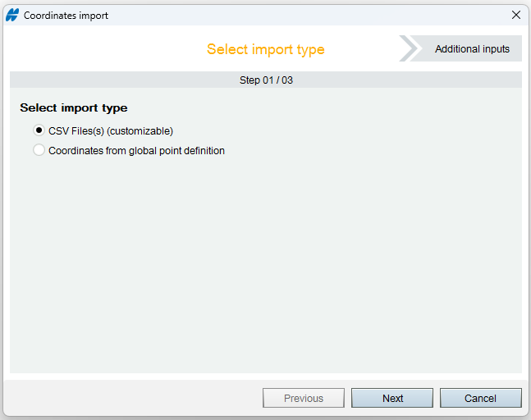531x420 pixels.
Task: Cancel the coordinates import wizard
Action: (481, 398)
